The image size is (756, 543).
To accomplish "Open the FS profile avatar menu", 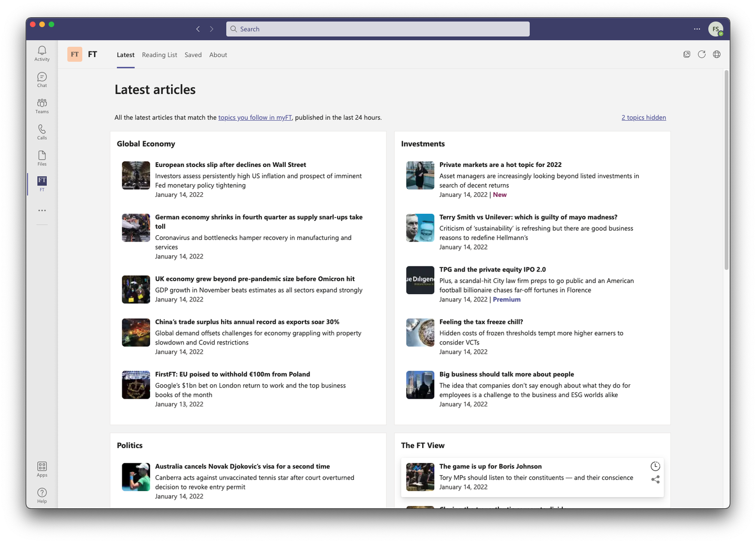I will pos(716,29).
